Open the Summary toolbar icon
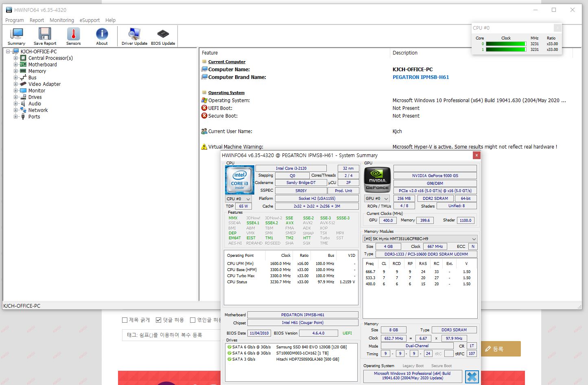 (16, 36)
